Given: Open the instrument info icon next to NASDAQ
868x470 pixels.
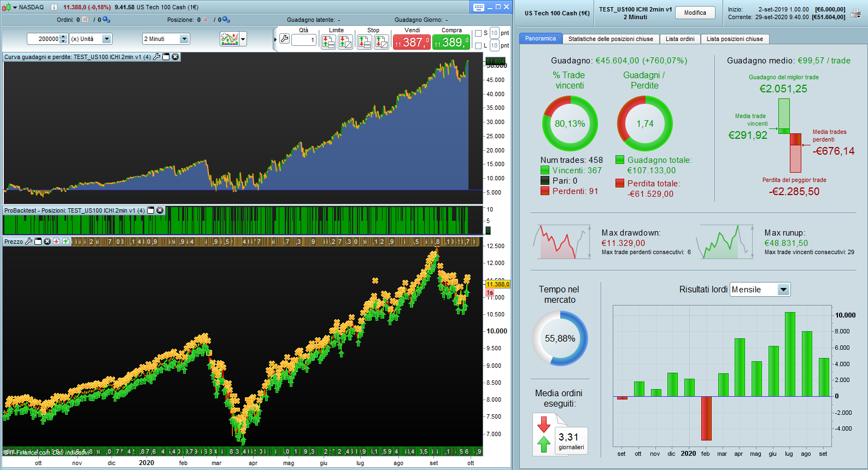Looking at the screenshot, I should [54, 7].
